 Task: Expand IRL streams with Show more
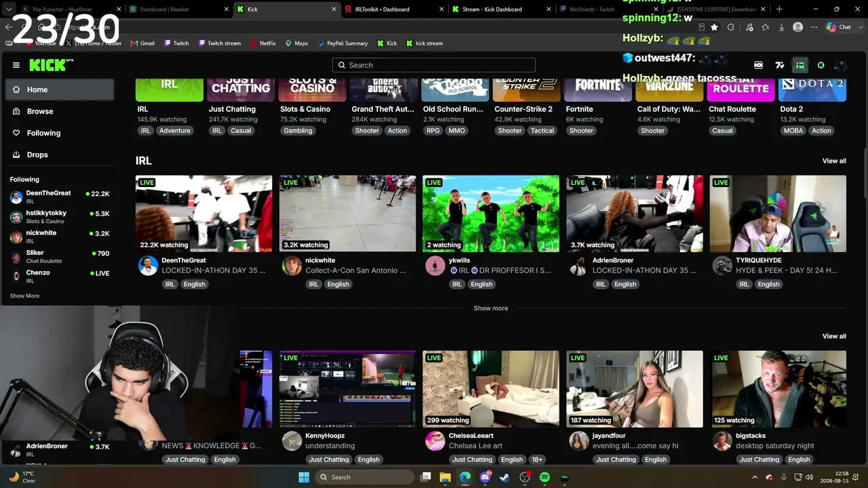coord(491,308)
